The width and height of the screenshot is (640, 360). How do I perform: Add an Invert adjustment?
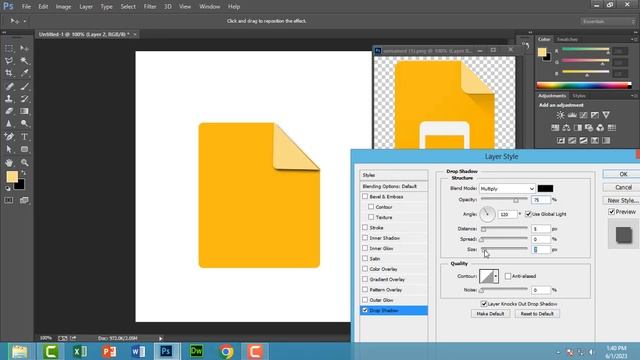(561, 140)
